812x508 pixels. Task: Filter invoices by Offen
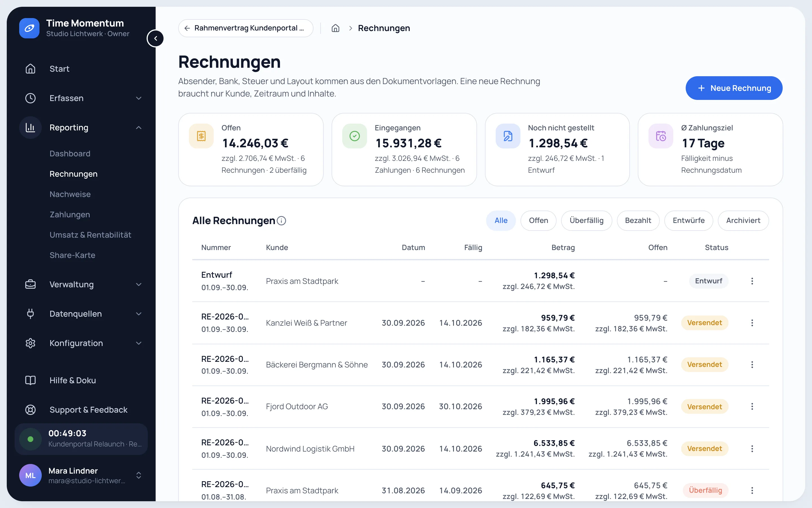click(x=539, y=221)
